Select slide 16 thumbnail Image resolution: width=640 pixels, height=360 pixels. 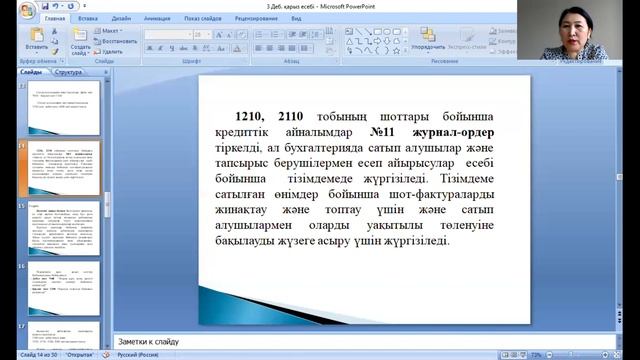coord(64,289)
